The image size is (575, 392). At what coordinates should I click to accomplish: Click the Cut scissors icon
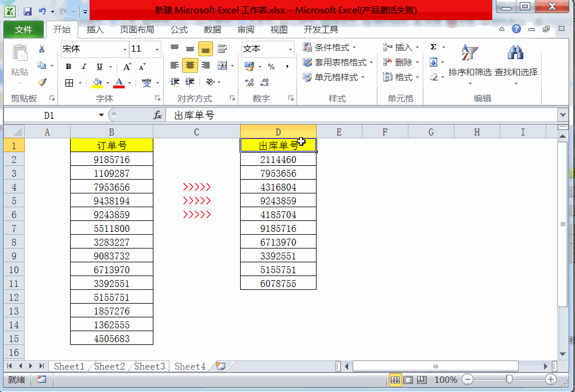click(41, 49)
